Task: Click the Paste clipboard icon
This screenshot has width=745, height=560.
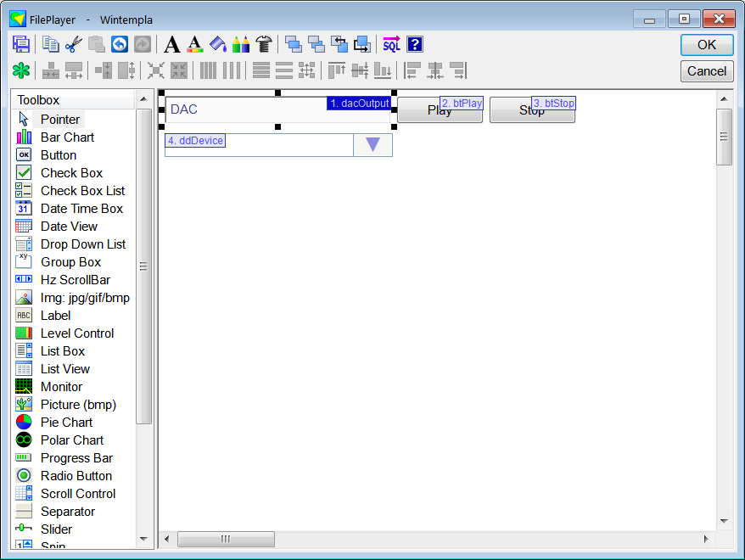Action: (97, 45)
